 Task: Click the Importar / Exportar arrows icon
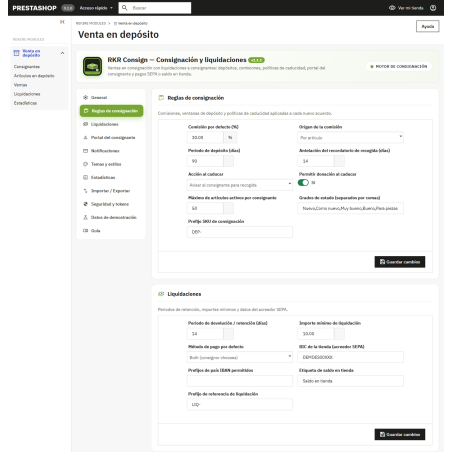85,191
